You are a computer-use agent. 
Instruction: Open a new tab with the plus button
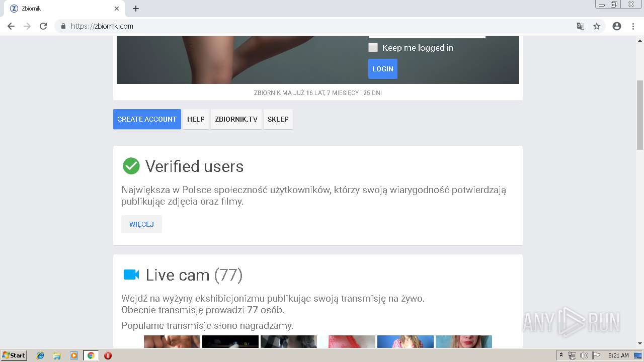pos(136,9)
